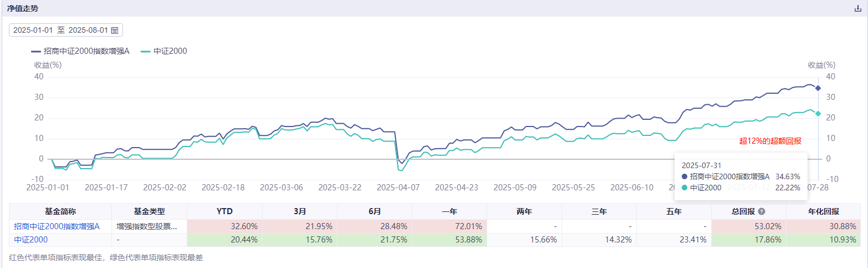Screen dimensions: 868x268
Task: Select the YTD column header
Action: point(224,211)
